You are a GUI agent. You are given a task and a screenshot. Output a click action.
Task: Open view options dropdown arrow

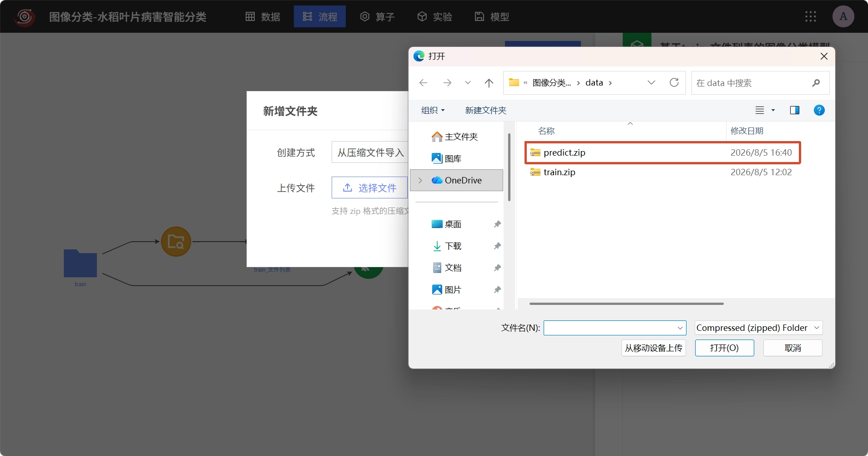tap(773, 110)
